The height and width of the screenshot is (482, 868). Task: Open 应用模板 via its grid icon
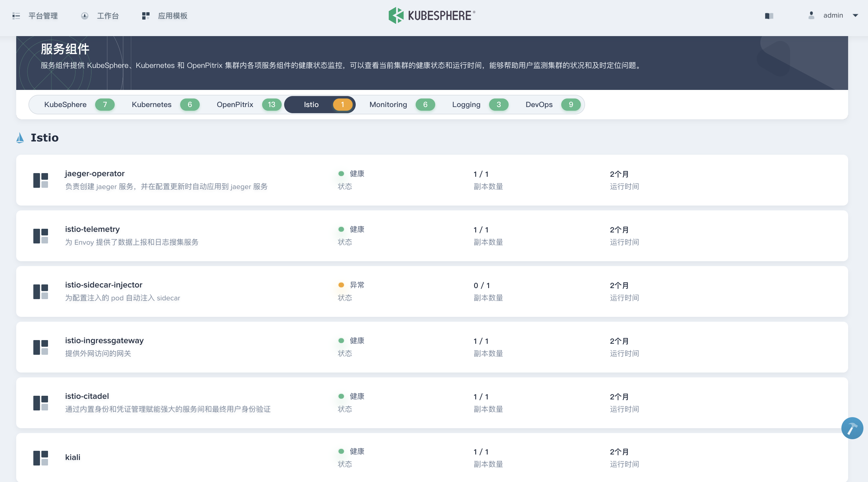[146, 16]
